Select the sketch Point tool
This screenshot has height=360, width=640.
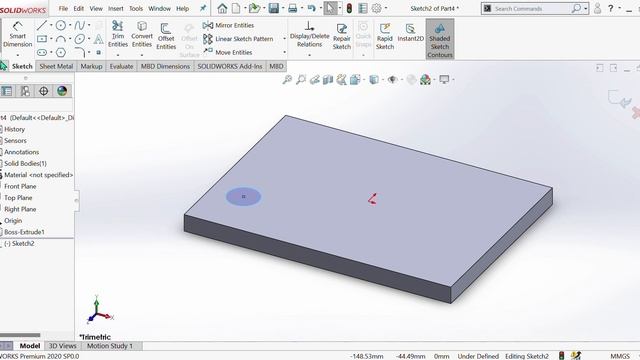click(x=98, y=53)
